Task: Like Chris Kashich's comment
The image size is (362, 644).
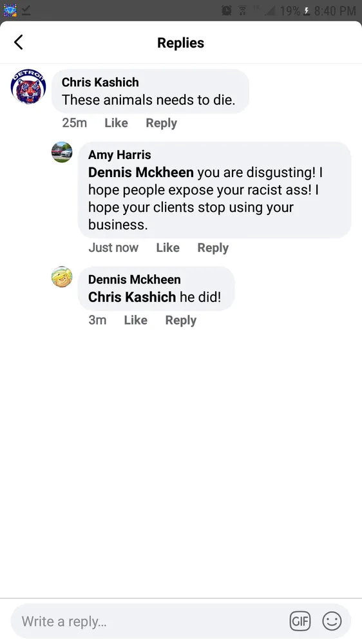Action: [116, 123]
